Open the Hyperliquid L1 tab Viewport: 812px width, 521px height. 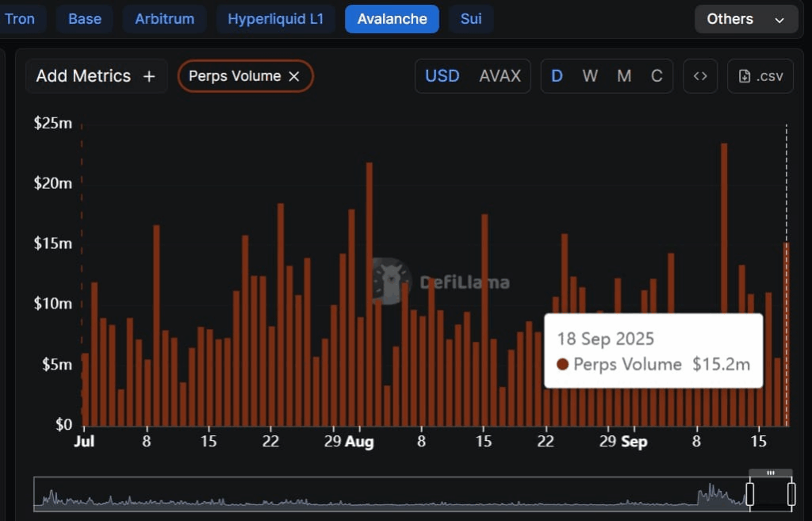(275, 18)
